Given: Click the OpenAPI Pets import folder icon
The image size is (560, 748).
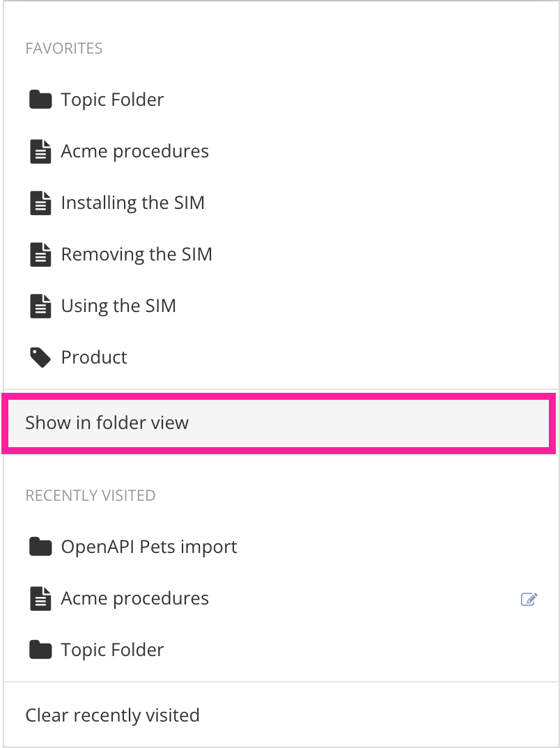Looking at the screenshot, I should (40, 546).
